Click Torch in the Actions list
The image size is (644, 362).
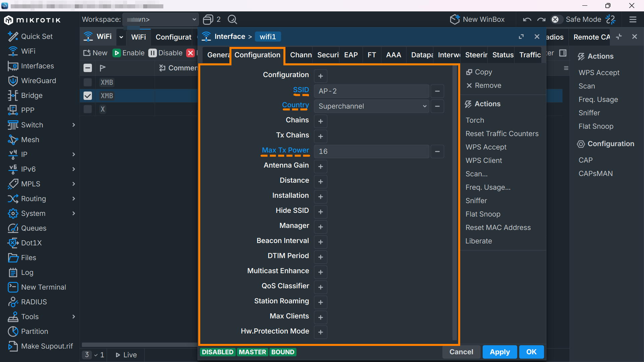click(x=475, y=120)
